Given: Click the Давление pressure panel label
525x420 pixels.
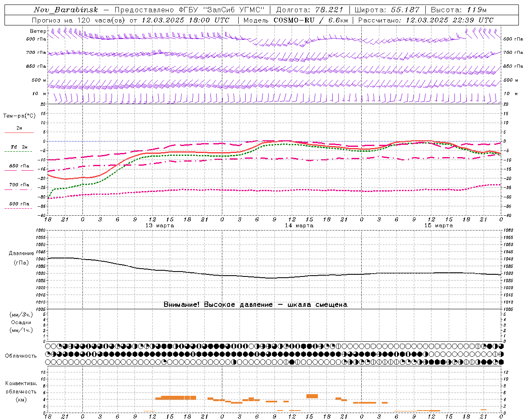Looking at the screenshot, I should [21, 253].
